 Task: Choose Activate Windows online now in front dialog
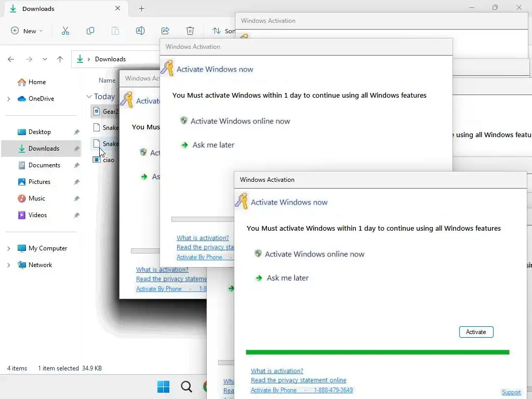[314, 254]
